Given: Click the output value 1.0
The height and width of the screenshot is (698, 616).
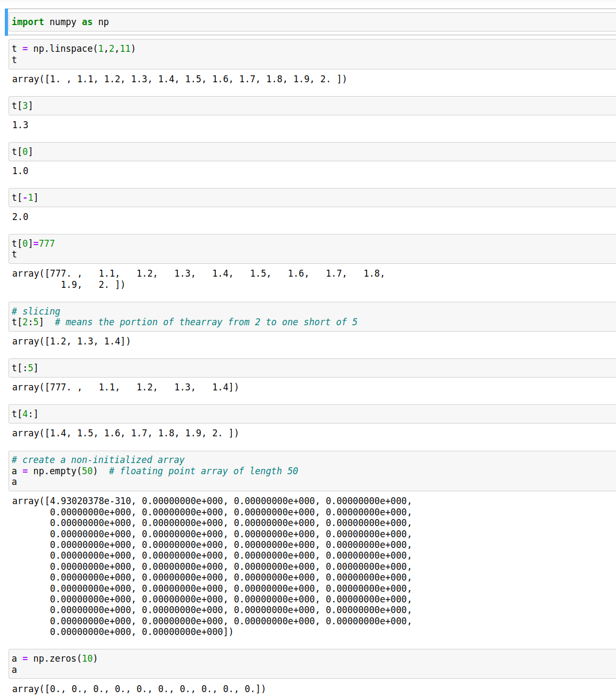Looking at the screenshot, I should pyautogui.click(x=20, y=171).
